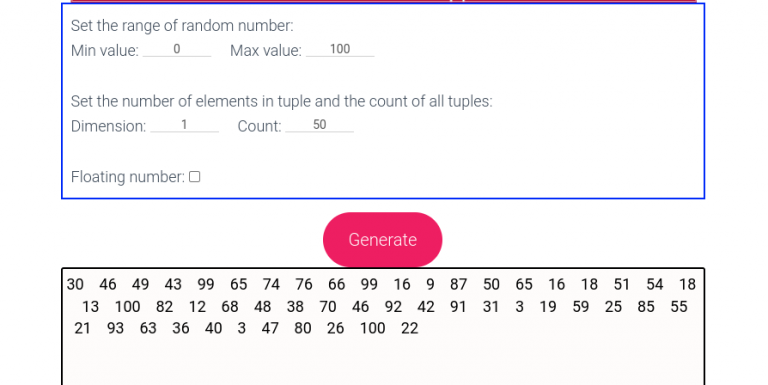Click the Generate button

point(383,240)
